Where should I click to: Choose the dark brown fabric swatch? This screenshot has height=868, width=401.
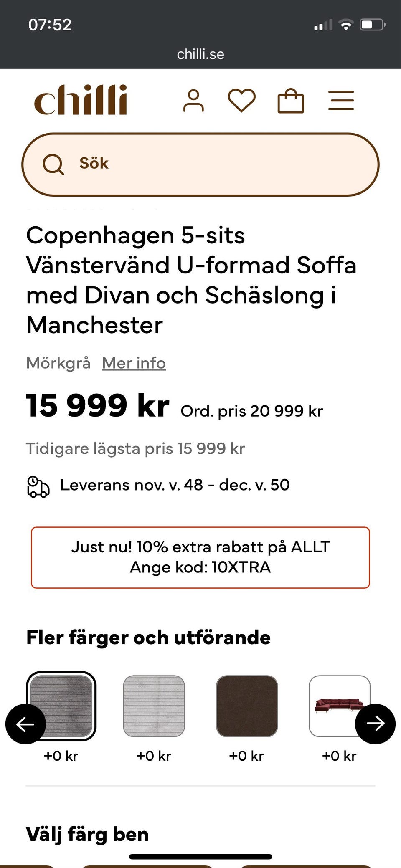(246, 706)
